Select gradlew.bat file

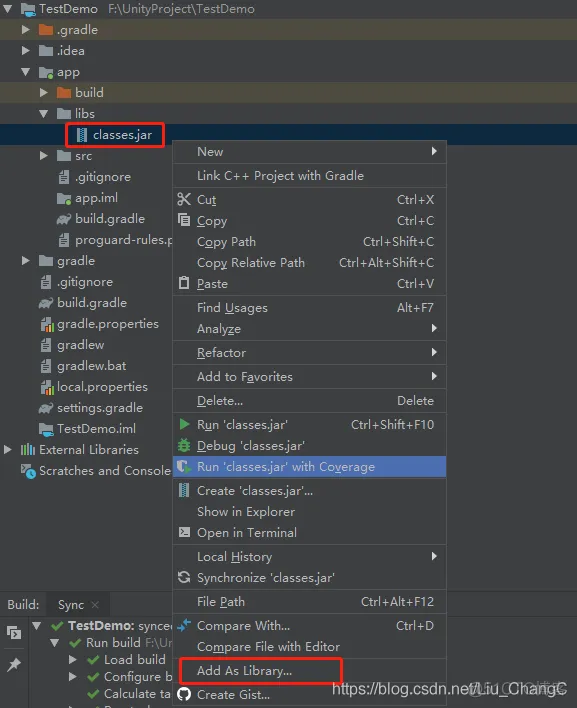coord(92,366)
